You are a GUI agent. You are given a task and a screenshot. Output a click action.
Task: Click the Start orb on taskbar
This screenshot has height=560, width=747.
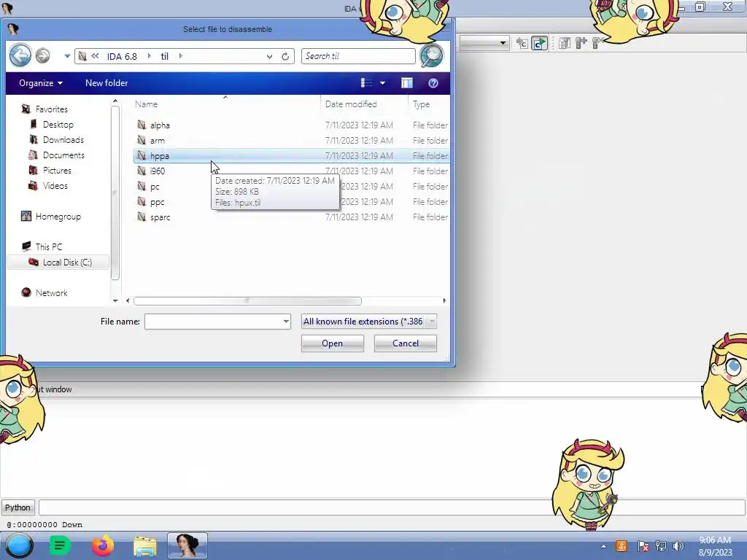[x=19, y=545]
